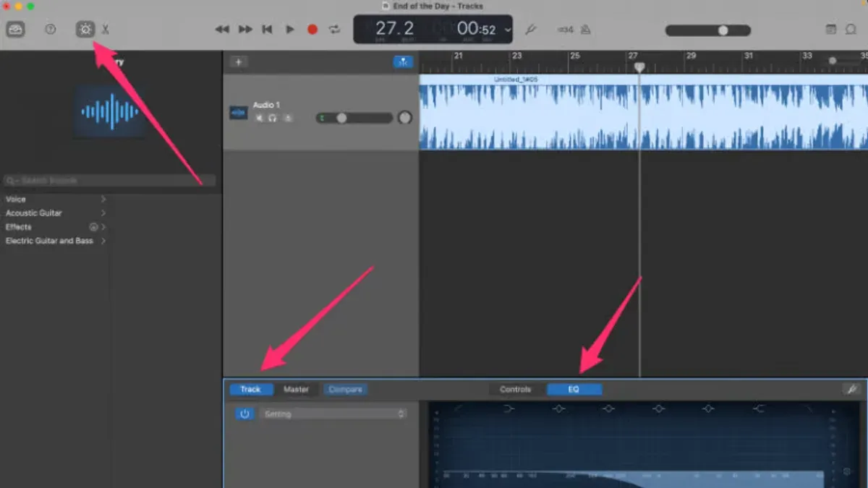Click the Rewind button
The image size is (868, 488).
coord(223,30)
